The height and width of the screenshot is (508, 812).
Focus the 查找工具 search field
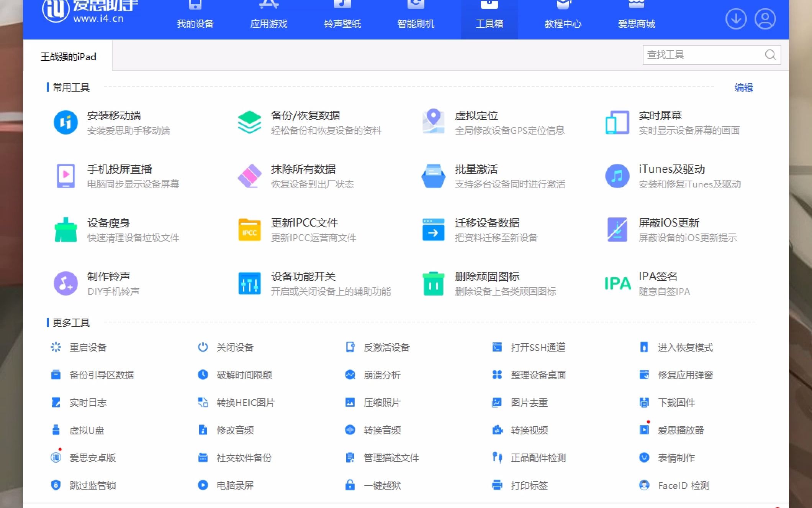711,55
